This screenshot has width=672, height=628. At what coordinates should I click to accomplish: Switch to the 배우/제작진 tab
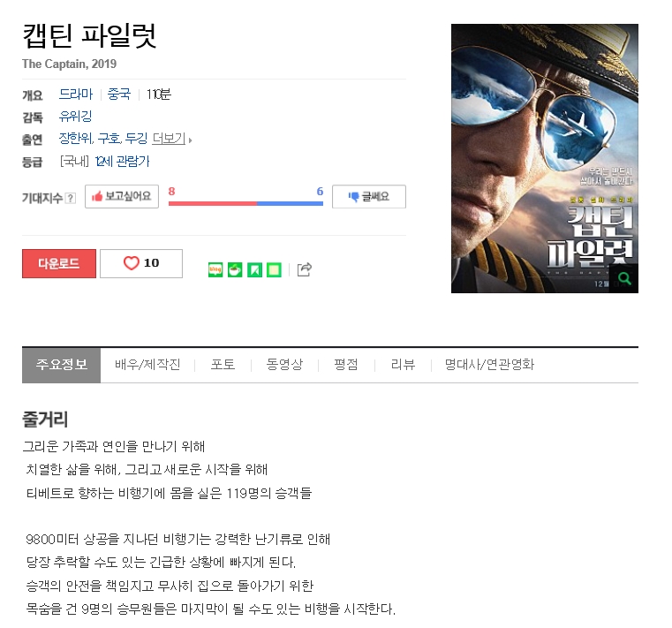coord(147,365)
